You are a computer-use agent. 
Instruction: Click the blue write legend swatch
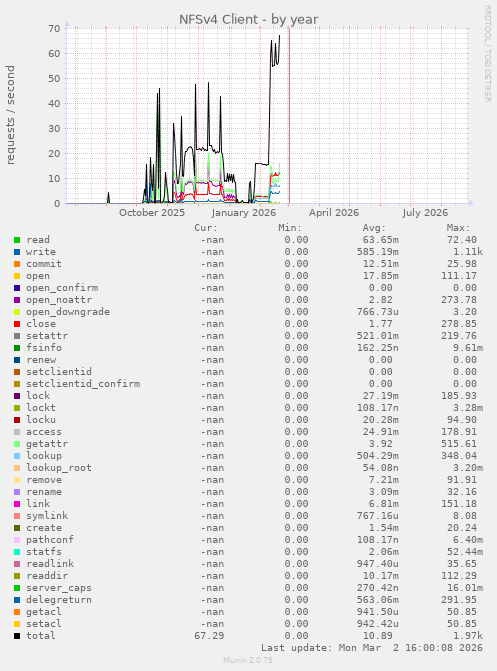(17, 252)
